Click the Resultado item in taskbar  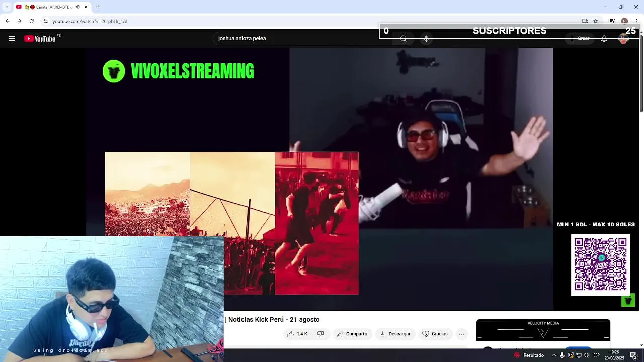click(x=529, y=355)
